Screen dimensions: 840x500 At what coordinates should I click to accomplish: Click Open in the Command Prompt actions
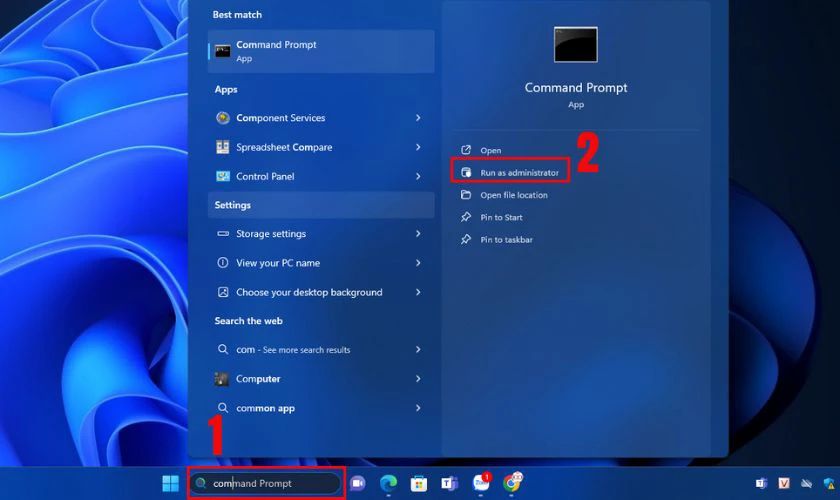coord(490,151)
